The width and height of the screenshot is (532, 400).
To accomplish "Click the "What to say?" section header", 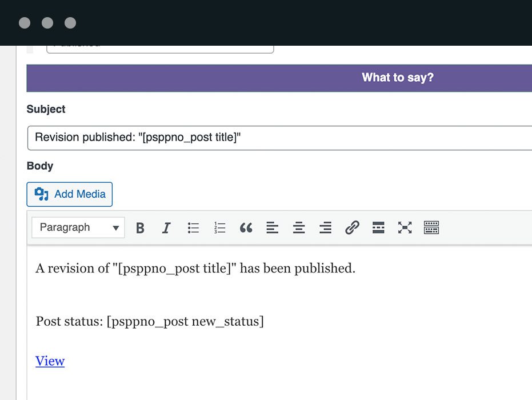I will point(397,78).
